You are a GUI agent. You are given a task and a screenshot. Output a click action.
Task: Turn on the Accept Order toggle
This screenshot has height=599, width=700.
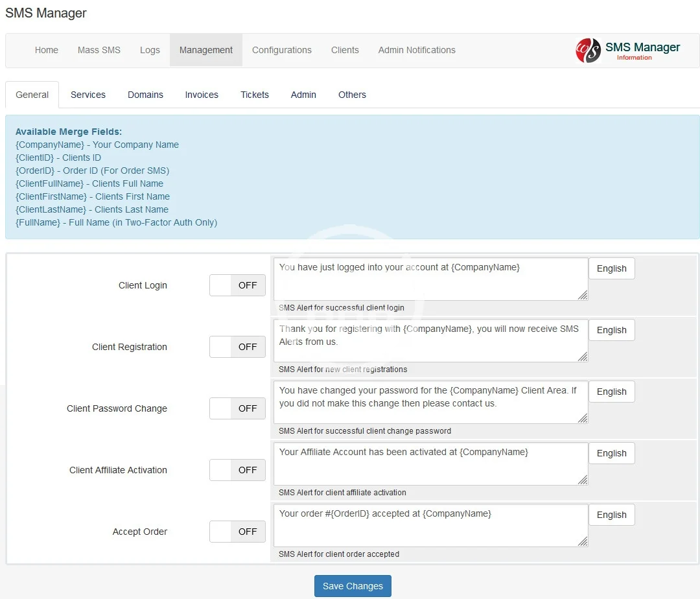[x=237, y=532]
